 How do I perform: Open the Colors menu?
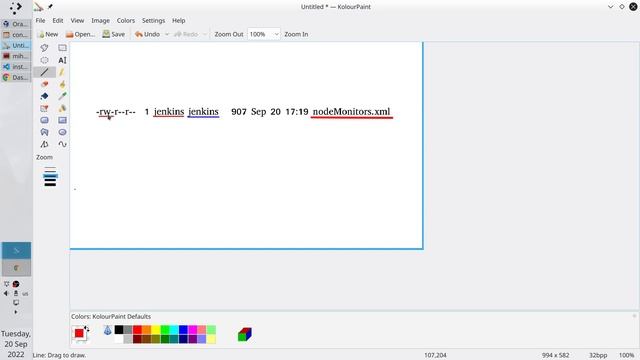point(126,20)
